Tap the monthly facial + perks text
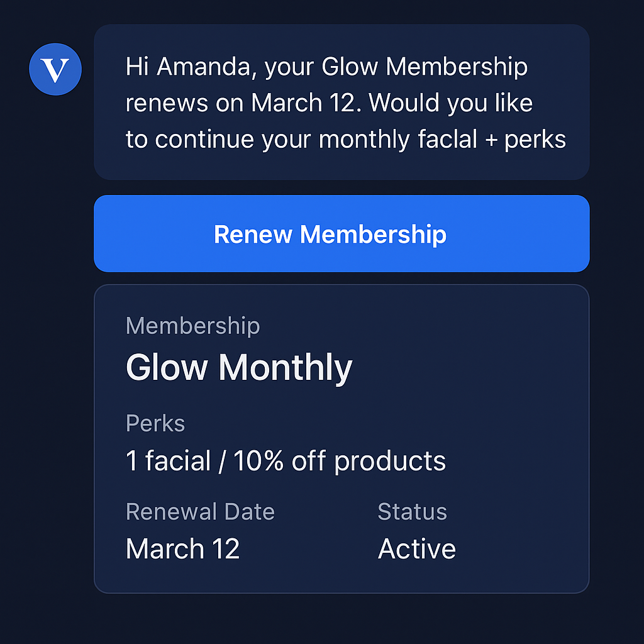644x644 pixels. 442,140
